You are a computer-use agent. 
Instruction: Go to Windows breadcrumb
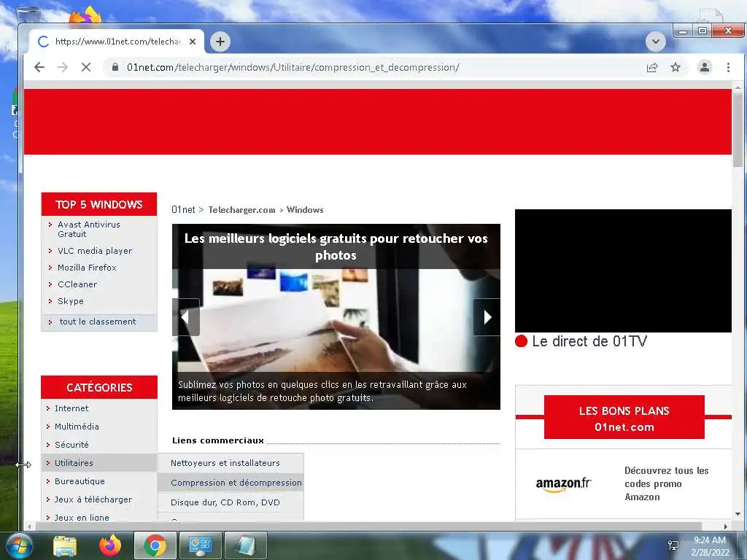(x=305, y=209)
